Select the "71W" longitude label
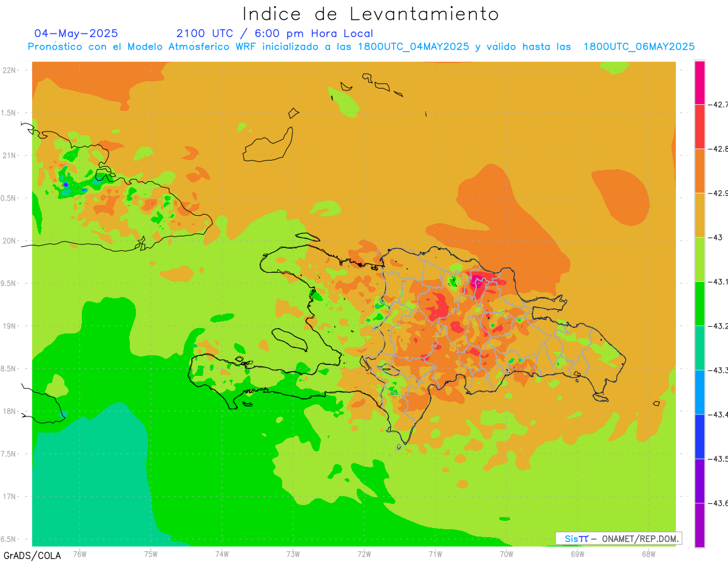The width and height of the screenshot is (728, 562). point(435,554)
